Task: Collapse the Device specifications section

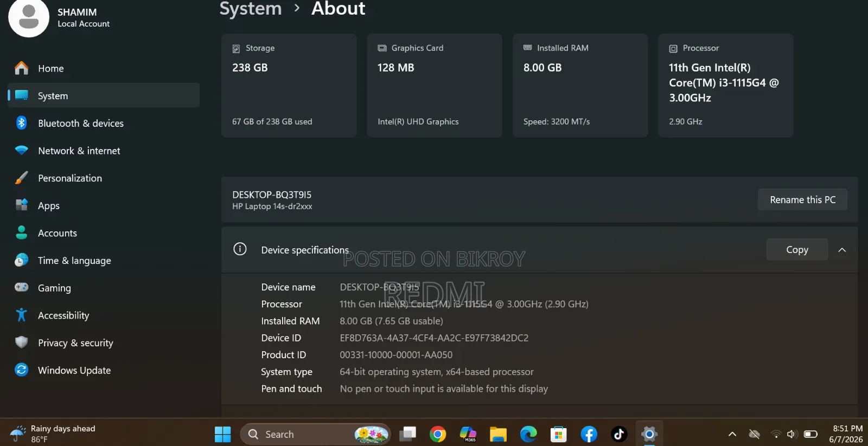Action: [x=842, y=250]
